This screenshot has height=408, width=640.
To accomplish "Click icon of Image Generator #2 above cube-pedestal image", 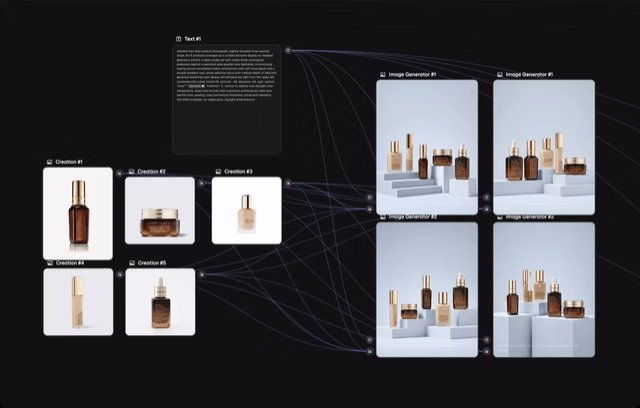I will pos(500,217).
